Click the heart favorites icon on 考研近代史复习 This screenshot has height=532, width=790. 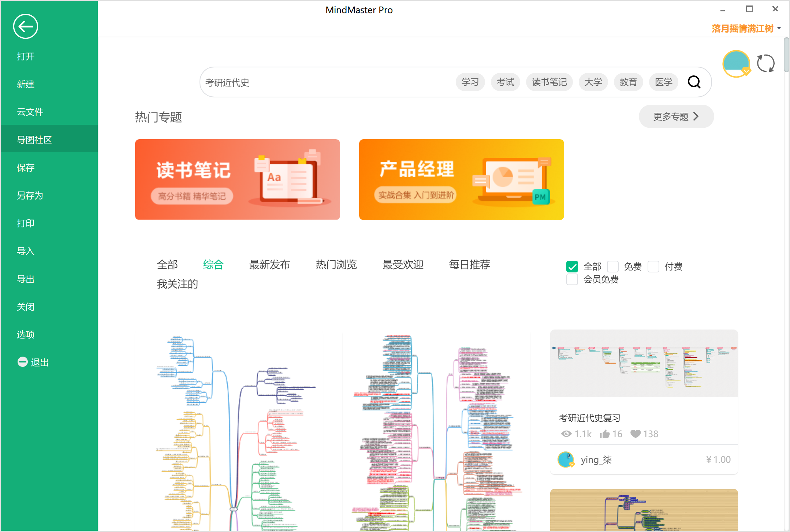coord(636,434)
